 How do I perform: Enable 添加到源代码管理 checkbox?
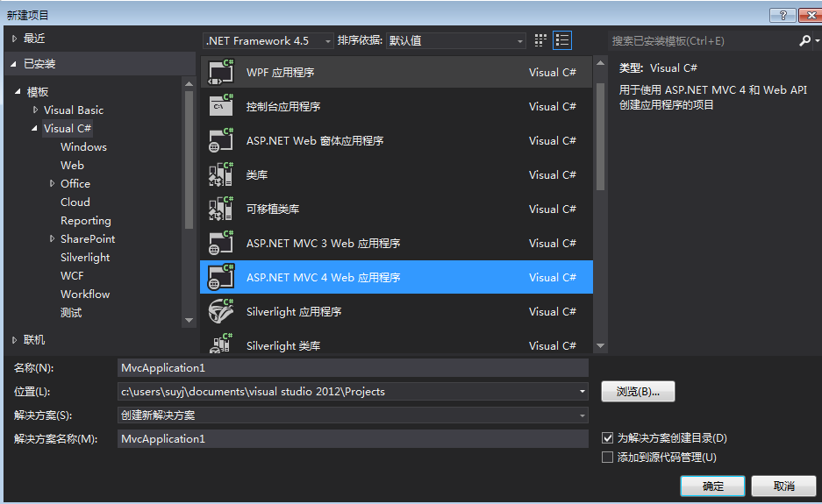coord(607,458)
